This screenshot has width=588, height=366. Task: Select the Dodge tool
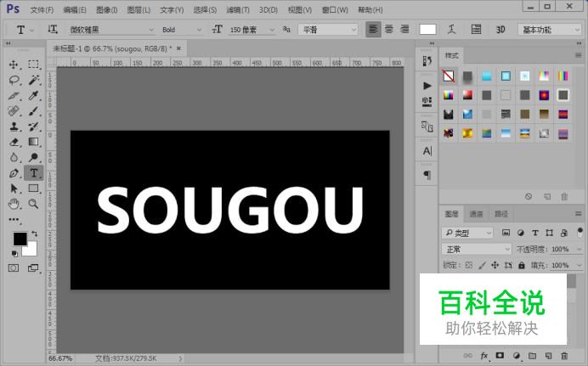click(x=33, y=157)
